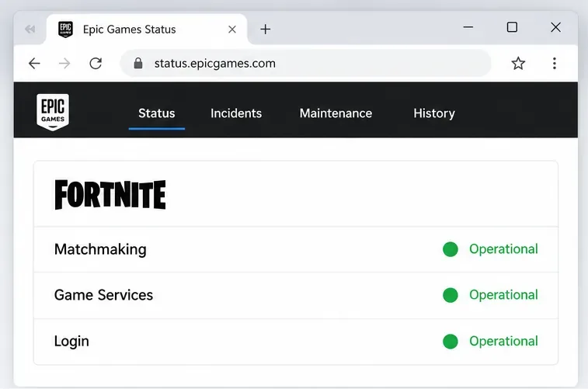Screen dimensions: 588x389
Task: Minimize the browser window
Action: point(468,27)
